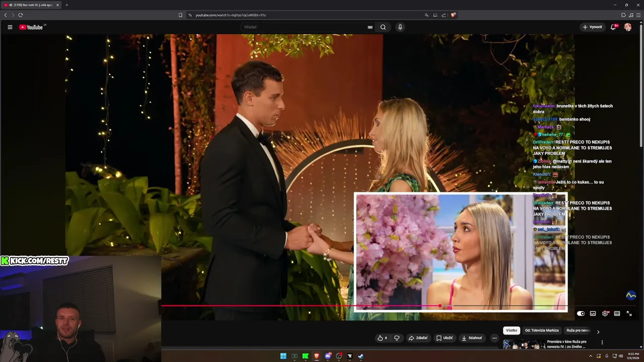644x362 pixels.
Task: Select the Všetko filter chip
Action: [x=511, y=330]
